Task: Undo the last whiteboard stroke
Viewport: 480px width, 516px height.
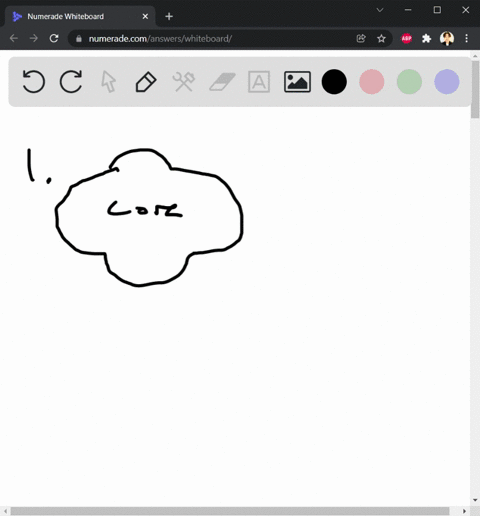Action: click(33, 81)
